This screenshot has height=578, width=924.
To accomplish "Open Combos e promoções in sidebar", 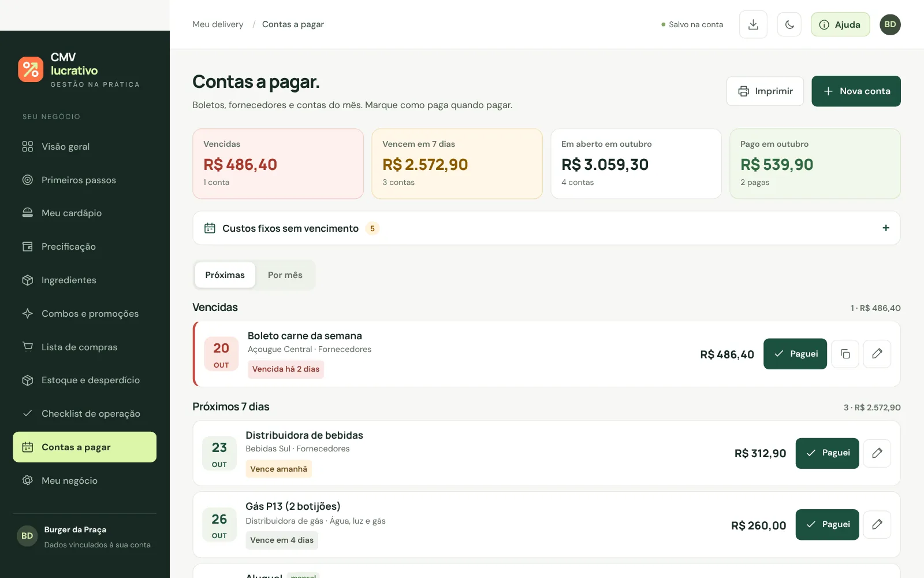I will tap(84, 313).
